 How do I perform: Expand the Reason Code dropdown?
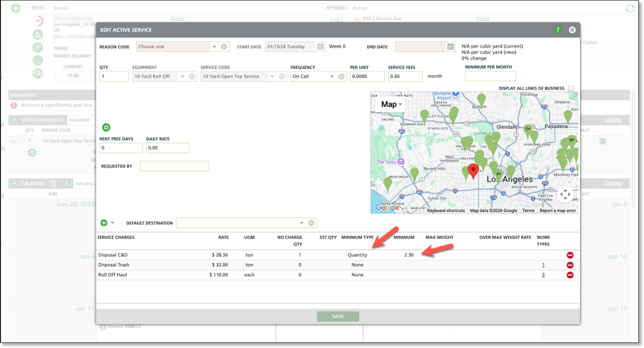tap(215, 47)
